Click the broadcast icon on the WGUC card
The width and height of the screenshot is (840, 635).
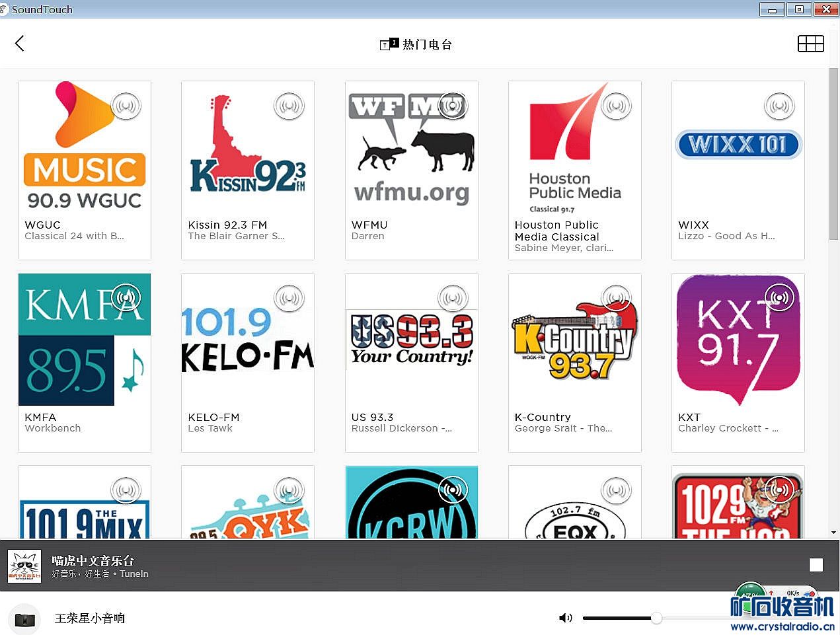[126, 106]
